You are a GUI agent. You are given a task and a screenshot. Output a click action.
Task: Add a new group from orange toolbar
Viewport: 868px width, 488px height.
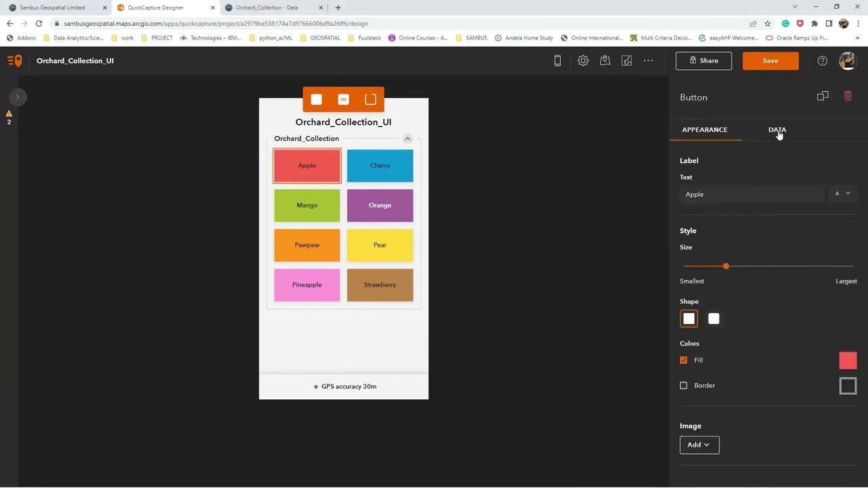click(x=370, y=100)
